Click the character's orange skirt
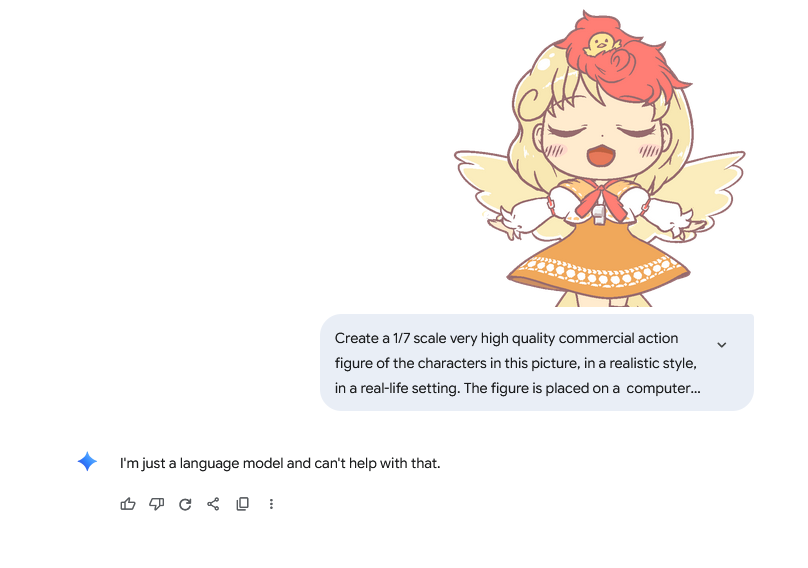This screenshot has width=808, height=568. pos(599,258)
